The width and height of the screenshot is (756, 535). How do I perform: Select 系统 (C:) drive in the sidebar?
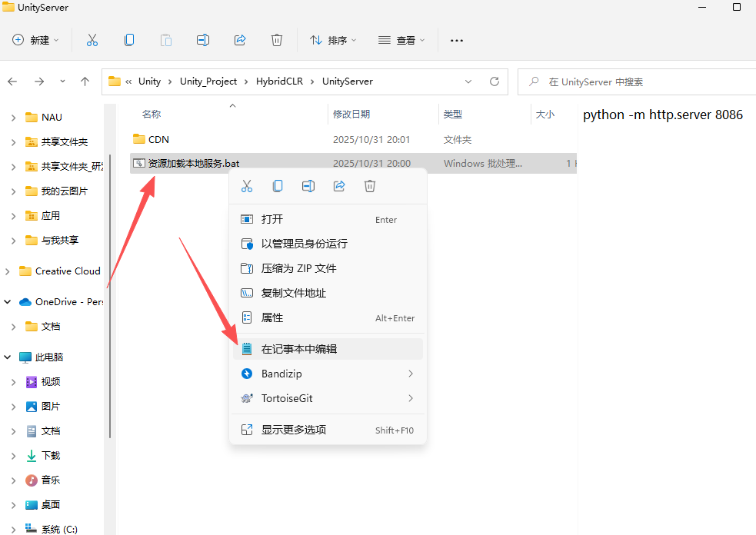point(59,529)
